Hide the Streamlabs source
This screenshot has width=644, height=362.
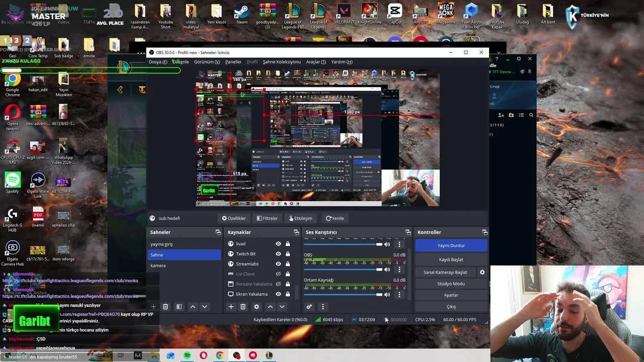tap(278, 264)
